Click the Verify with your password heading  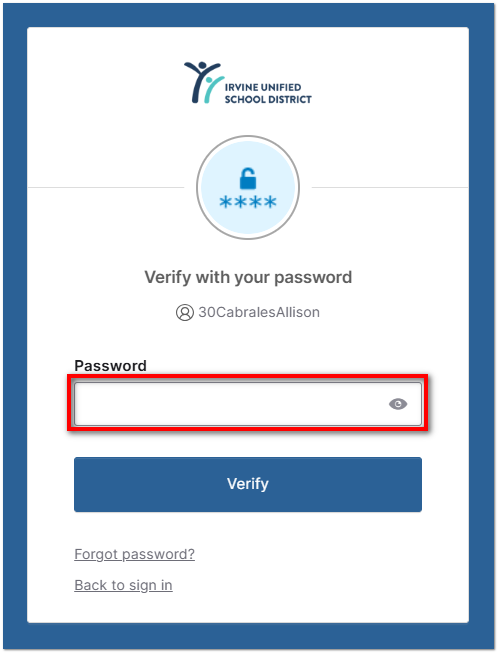pyautogui.click(x=248, y=277)
